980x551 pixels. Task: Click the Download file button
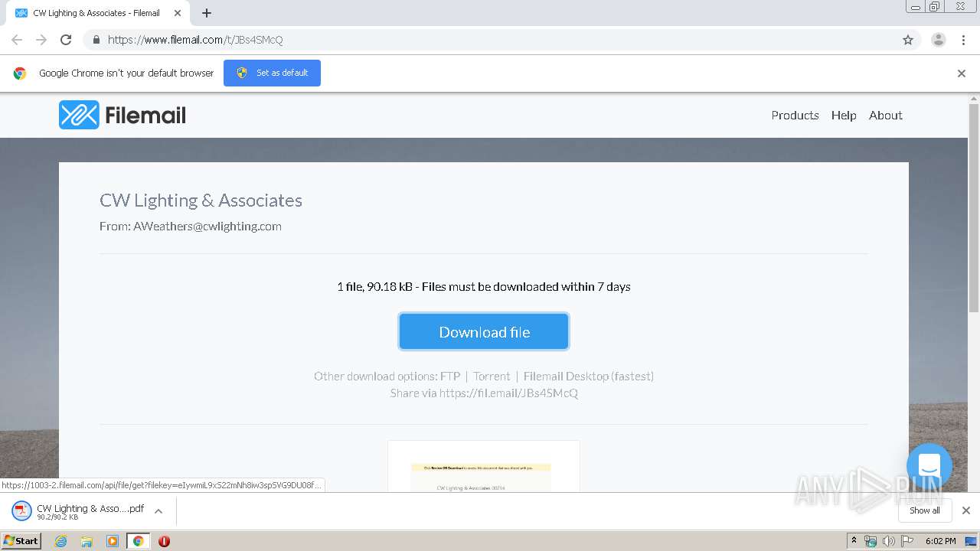[x=484, y=331]
